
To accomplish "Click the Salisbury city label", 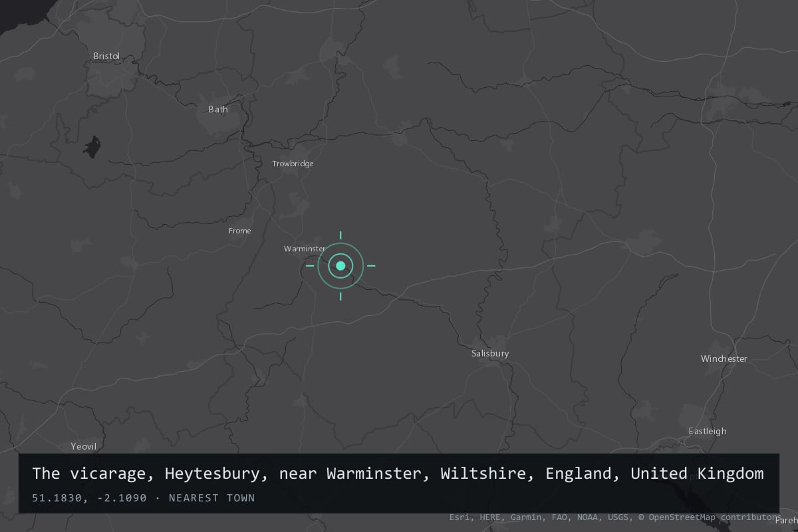I will [490, 354].
